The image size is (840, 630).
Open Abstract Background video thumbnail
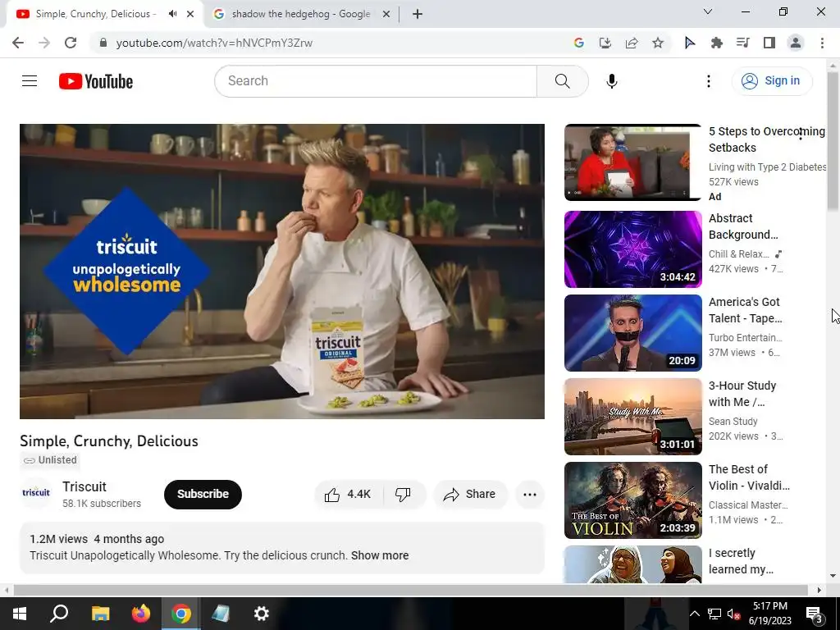point(632,249)
